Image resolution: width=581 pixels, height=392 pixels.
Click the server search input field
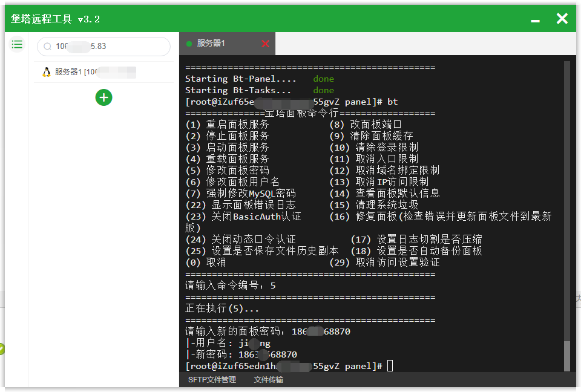103,47
